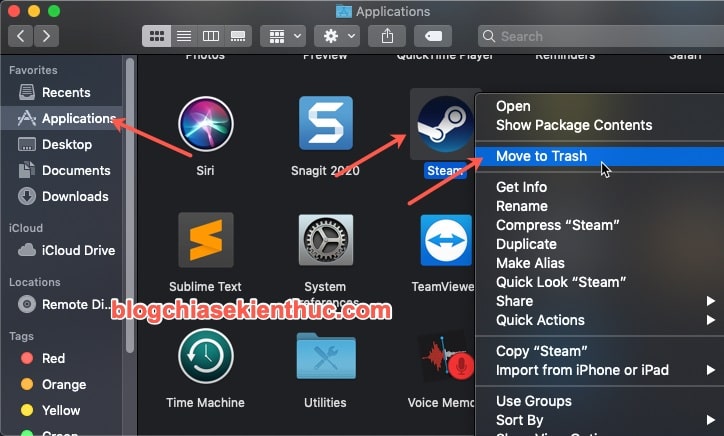The height and width of the screenshot is (436, 724).
Task: Select the Orange tag
Action: 61,384
